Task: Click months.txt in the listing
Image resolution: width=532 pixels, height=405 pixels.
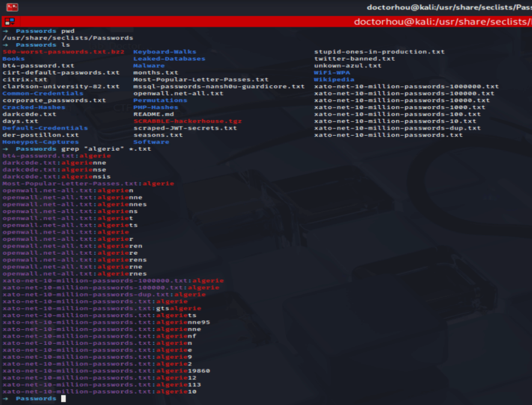Action: click(x=156, y=73)
